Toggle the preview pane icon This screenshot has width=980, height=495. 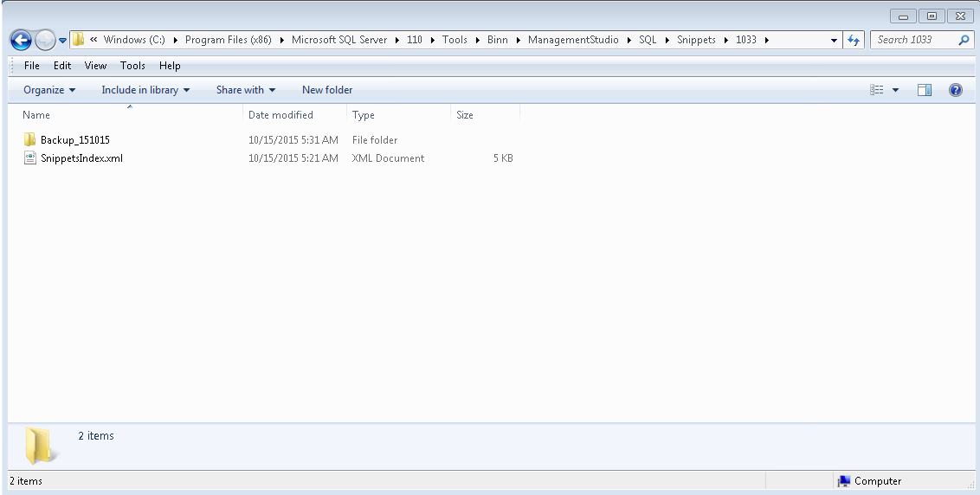pos(925,90)
